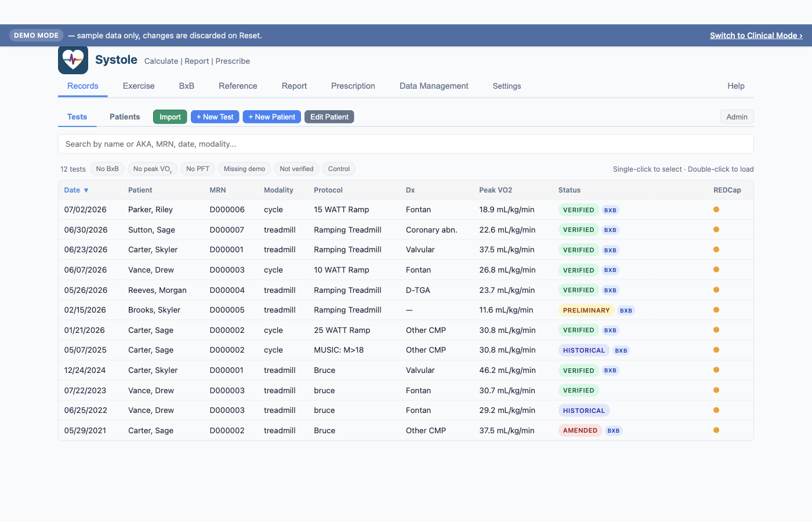The image size is (812, 522).
Task: Open the Reference tab
Action: (x=238, y=86)
